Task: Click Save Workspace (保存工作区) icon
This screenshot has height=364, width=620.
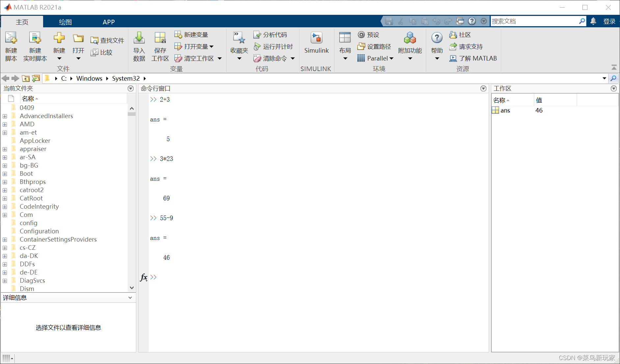Action: click(160, 38)
